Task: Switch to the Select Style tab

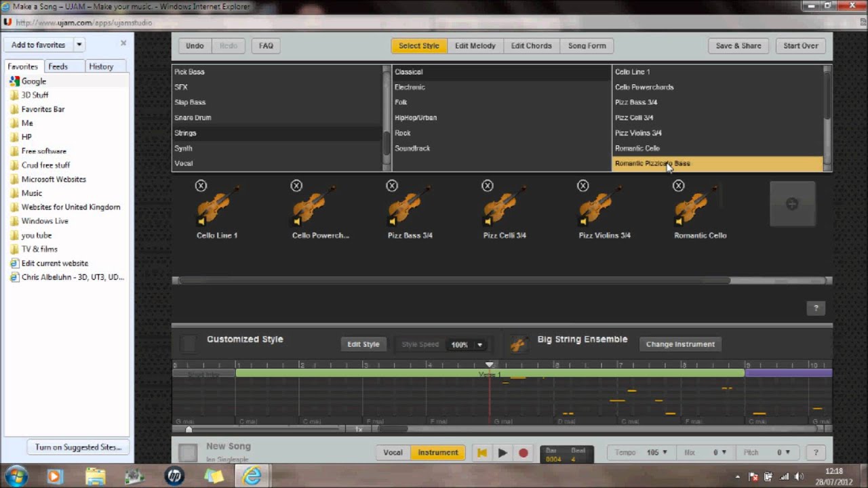Action: click(x=418, y=45)
